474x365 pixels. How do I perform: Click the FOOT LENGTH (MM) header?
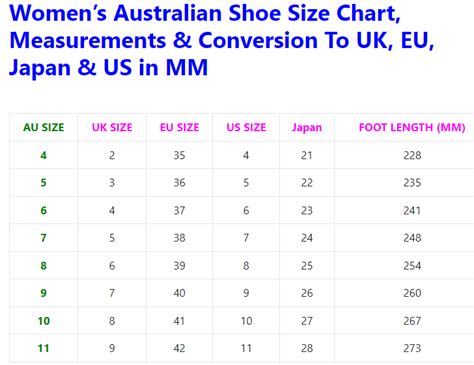point(412,127)
